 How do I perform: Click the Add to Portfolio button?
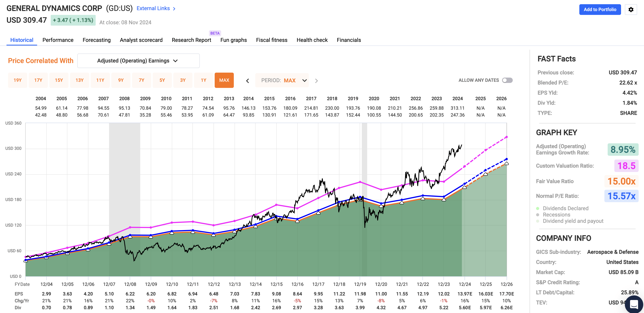600,10
